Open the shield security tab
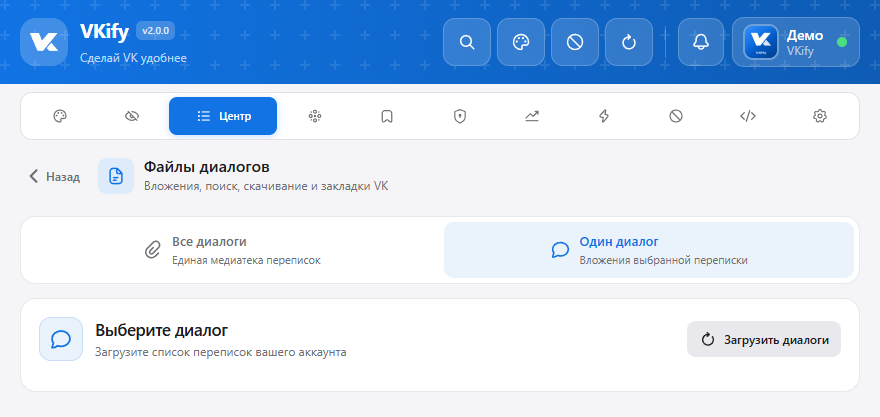Viewport: 880px width, 417px height. pyautogui.click(x=460, y=116)
